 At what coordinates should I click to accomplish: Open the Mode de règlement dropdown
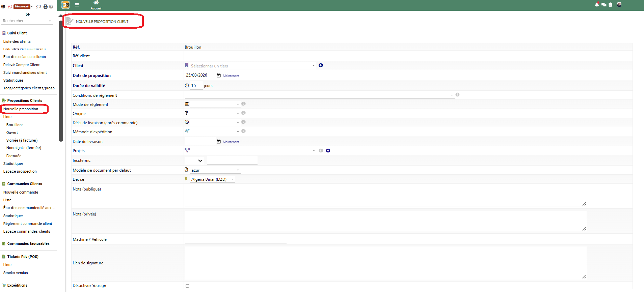click(215, 104)
